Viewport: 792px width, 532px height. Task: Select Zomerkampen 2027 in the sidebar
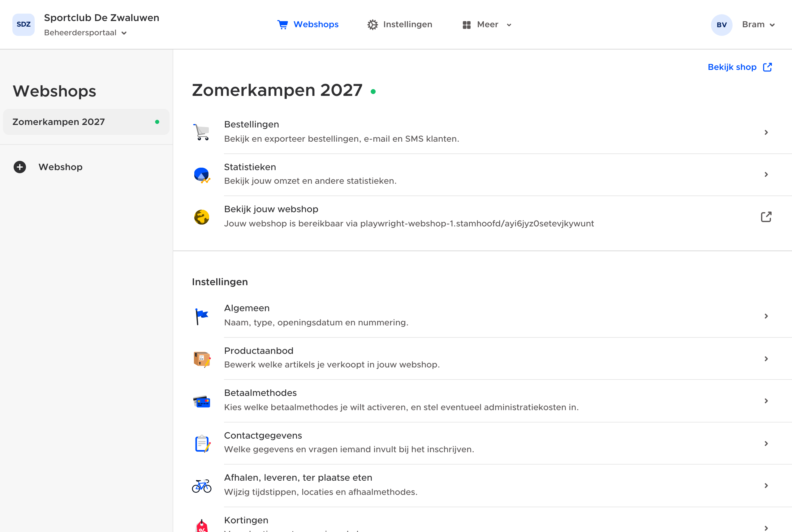pos(86,122)
